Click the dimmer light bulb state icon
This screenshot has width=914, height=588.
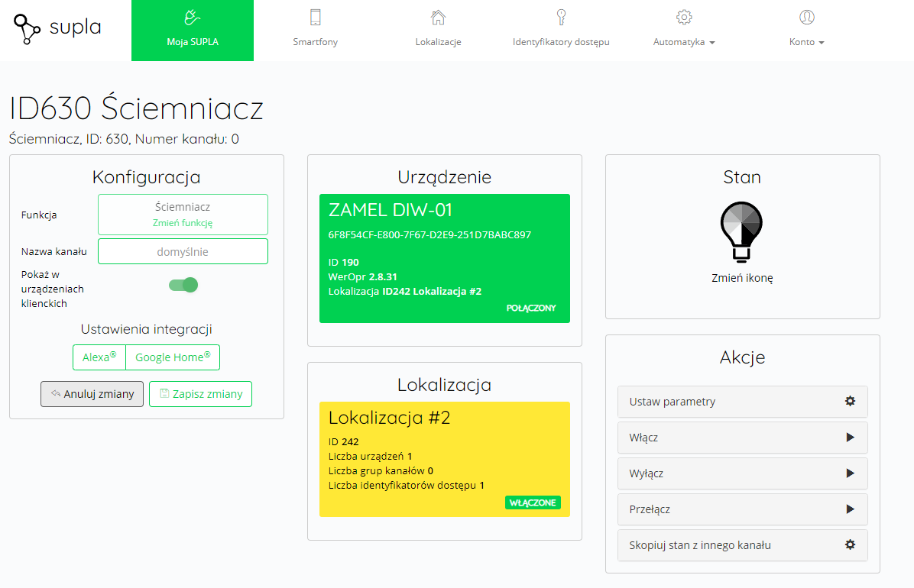point(741,231)
